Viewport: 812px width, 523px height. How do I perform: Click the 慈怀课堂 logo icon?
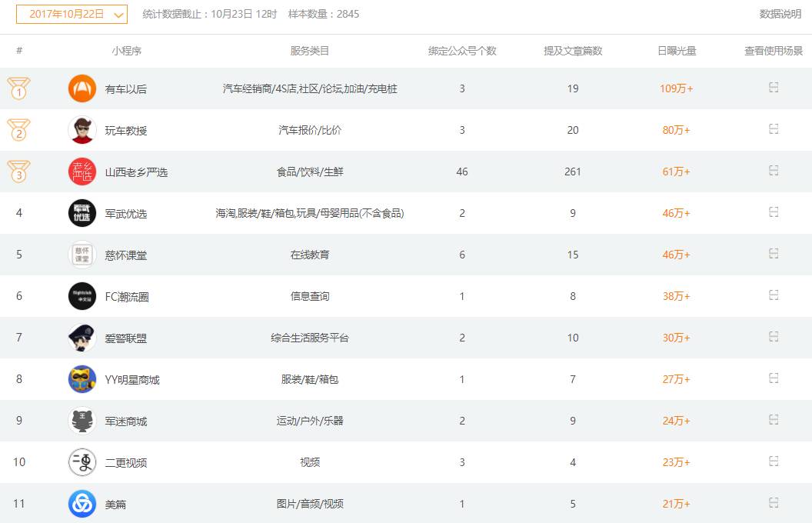(82, 255)
